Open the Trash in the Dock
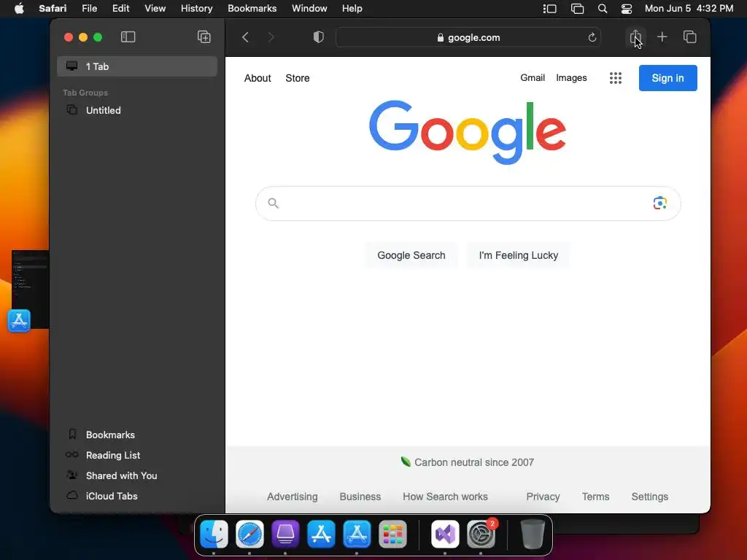Viewport: 747px width, 560px height. click(x=532, y=534)
